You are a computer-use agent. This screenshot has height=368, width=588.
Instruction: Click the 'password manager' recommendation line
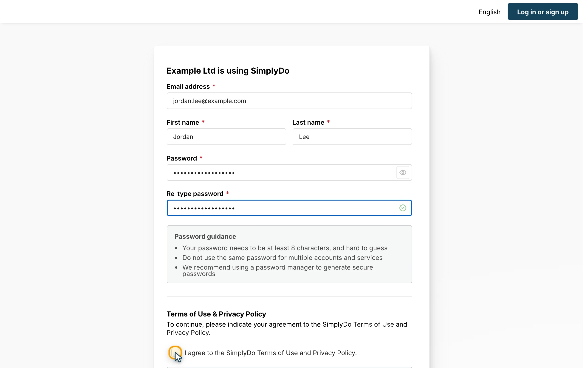point(277,270)
